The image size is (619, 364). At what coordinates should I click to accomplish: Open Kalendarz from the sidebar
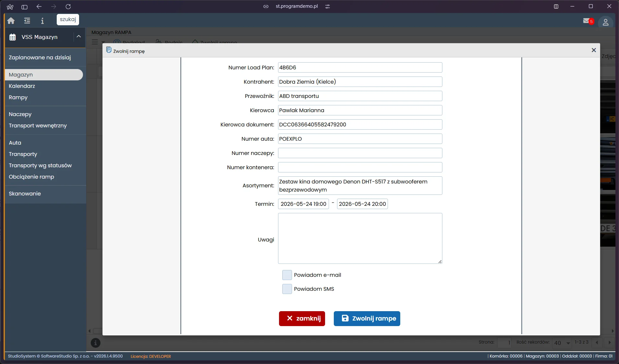(22, 86)
